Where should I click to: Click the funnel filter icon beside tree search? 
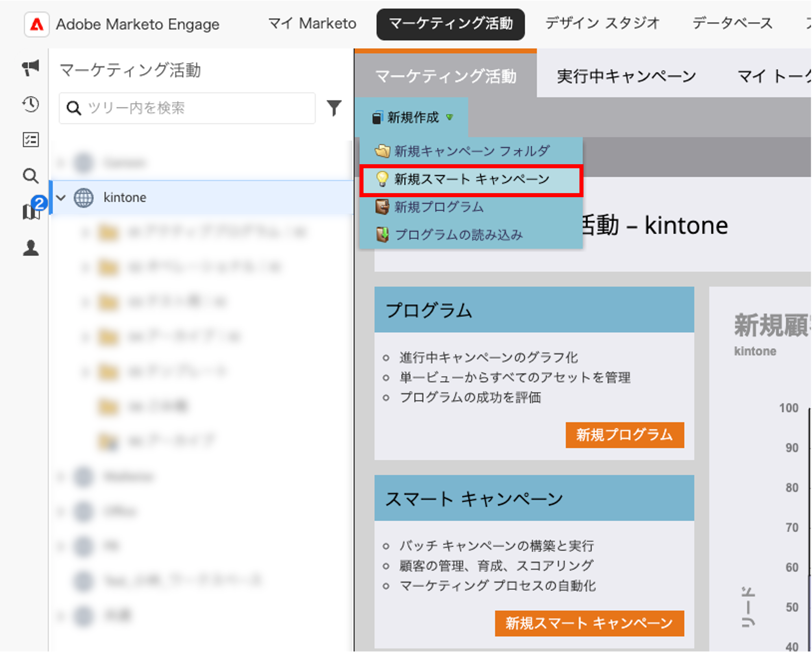[x=334, y=108]
